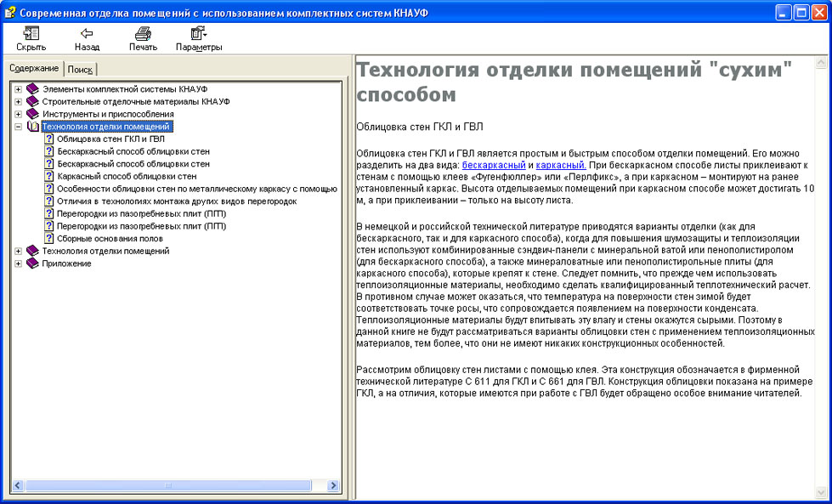
Task: Click topic icon beside Особенности облицовки стен
Action: click(48, 189)
